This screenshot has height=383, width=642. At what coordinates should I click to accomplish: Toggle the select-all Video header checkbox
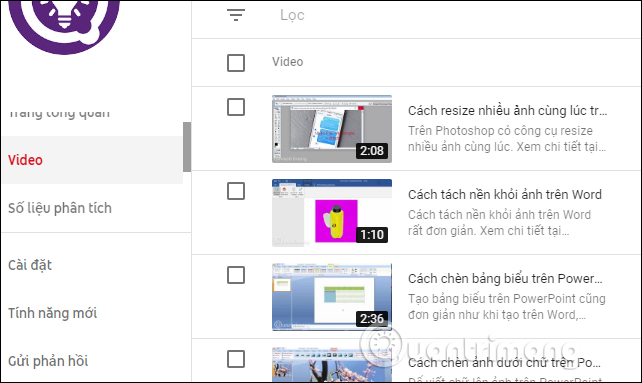[236, 63]
